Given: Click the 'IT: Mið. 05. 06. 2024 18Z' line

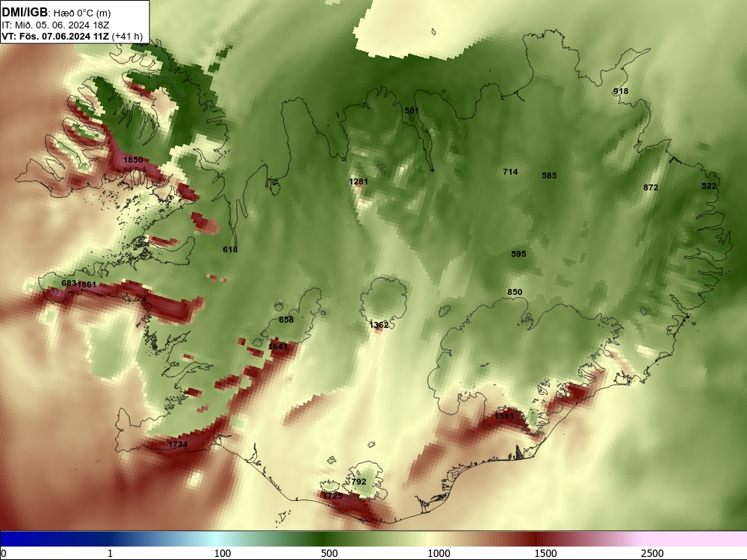Looking at the screenshot, I should (x=55, y=25).
